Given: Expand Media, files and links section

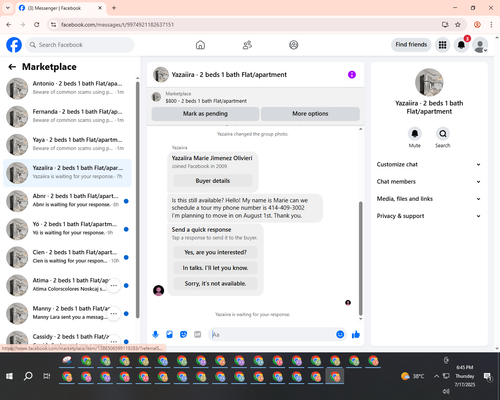Looking at the screenshot, I should [429, 199].
